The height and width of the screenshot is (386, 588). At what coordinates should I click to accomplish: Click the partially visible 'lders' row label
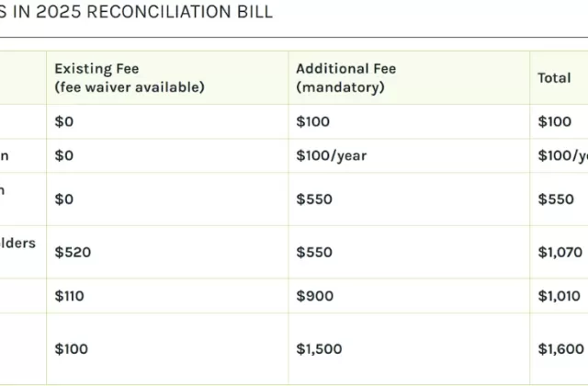click(18, 243)
